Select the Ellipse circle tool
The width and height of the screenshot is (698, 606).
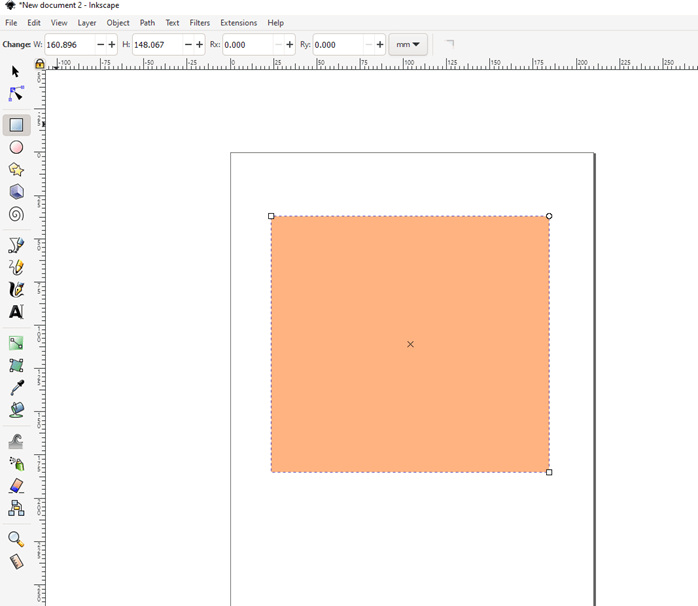coord(16,147)
